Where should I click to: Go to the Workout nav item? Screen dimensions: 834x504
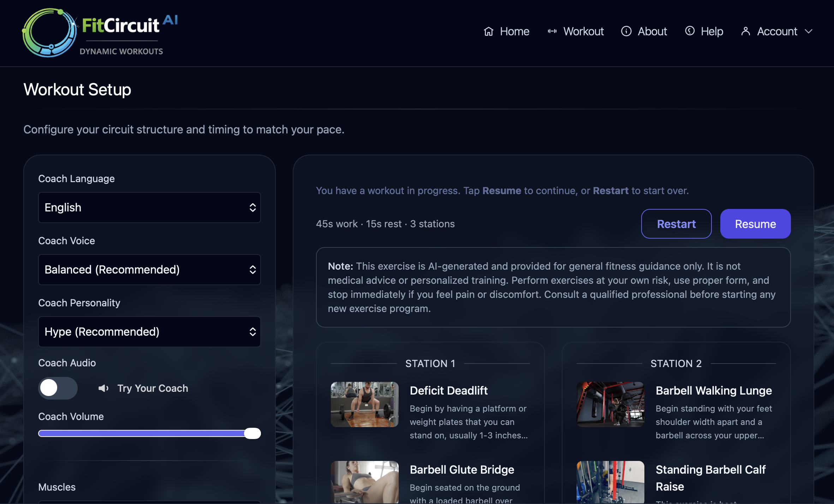(583, 31)
